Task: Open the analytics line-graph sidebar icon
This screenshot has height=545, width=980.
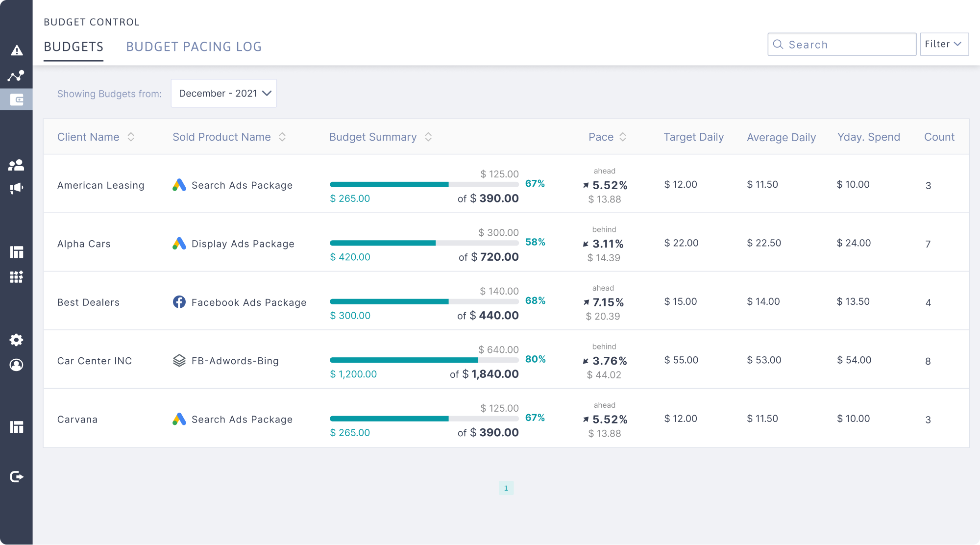Action: coord(16,75)
